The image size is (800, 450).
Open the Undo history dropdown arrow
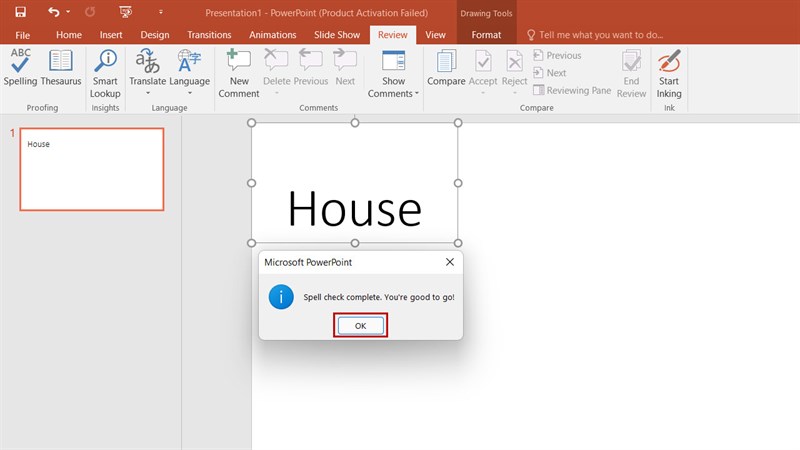(68, 12)
